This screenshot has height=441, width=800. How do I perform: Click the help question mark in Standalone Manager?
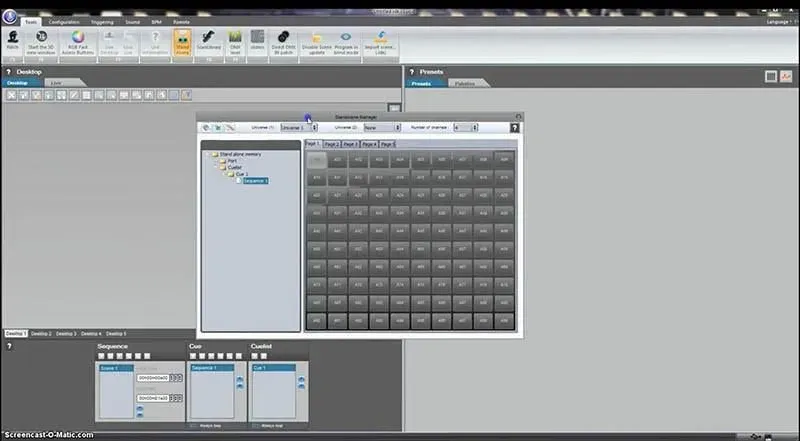(x=514, y=128)
